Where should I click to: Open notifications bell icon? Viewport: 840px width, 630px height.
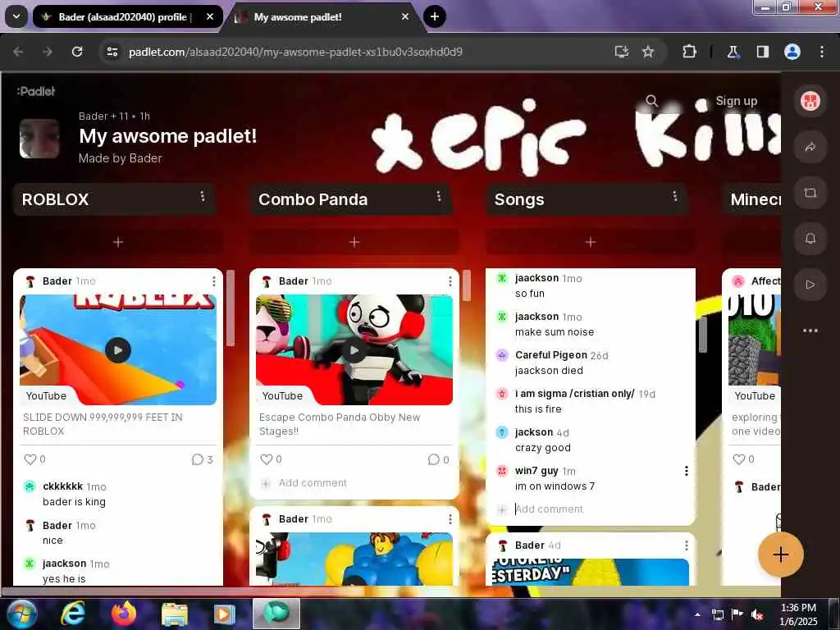coord(810,239)
